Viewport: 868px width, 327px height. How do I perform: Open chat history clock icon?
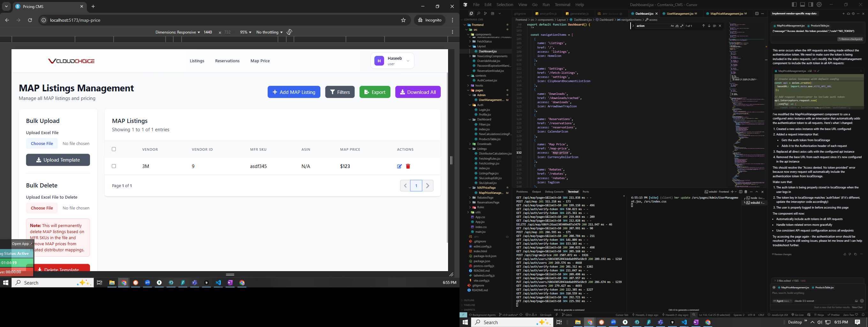click(x=853, y=13)
